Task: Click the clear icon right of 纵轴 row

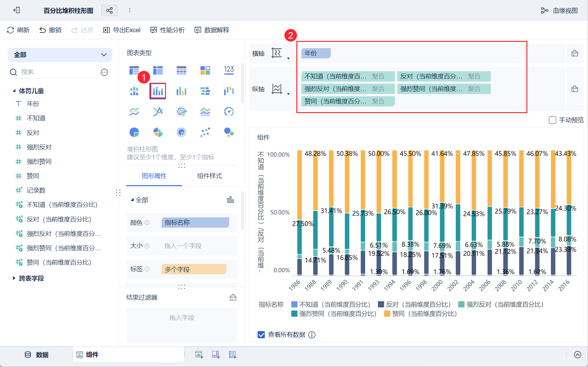Action: coord(575,89)
